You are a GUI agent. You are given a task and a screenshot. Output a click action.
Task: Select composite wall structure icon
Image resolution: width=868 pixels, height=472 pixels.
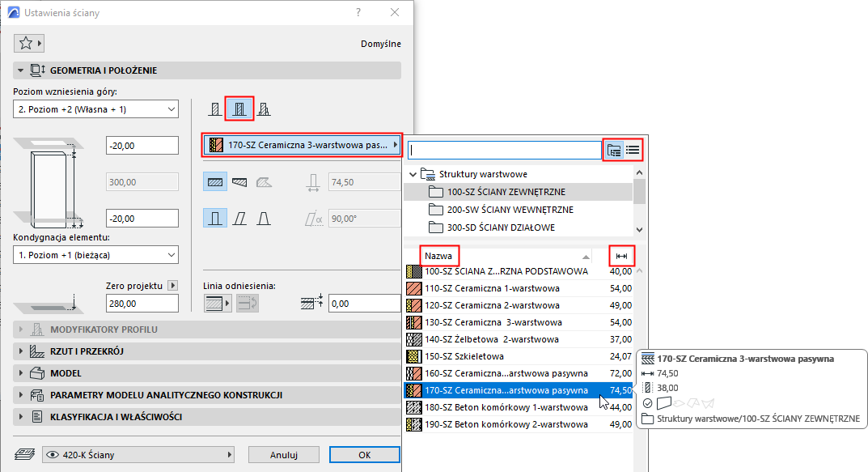[x=239, y=109]
